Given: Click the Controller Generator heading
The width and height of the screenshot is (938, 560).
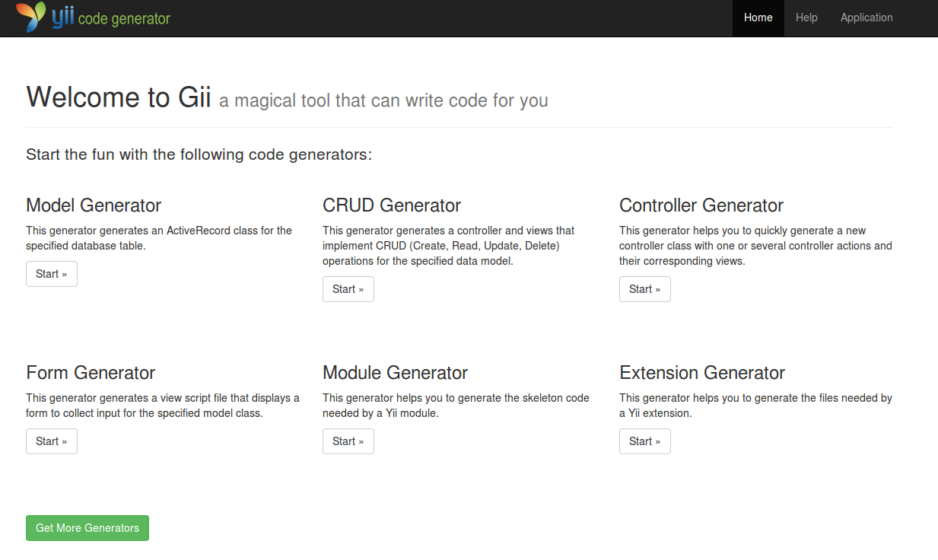Looking at the screenshot, I should [x=701, y=205].
